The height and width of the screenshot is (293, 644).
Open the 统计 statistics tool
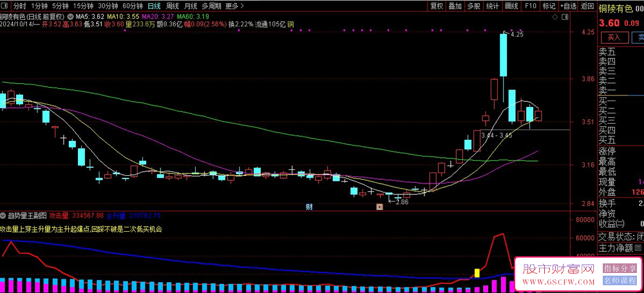pos(493,6)
